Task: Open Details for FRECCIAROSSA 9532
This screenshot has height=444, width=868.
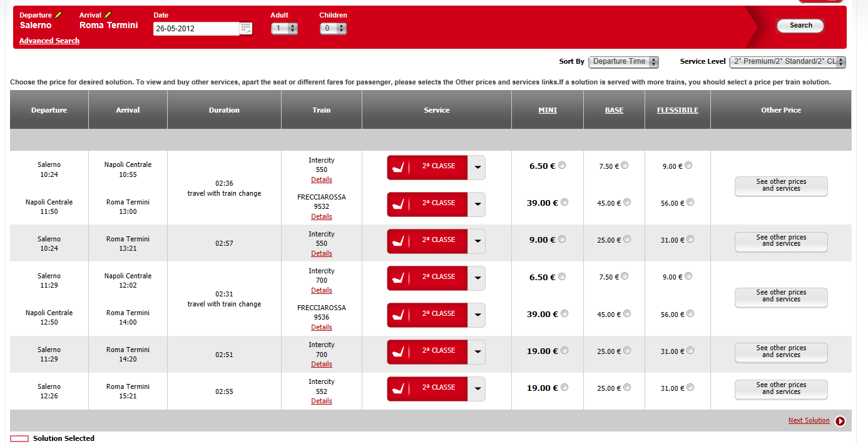Action: [x=322, y=216]
